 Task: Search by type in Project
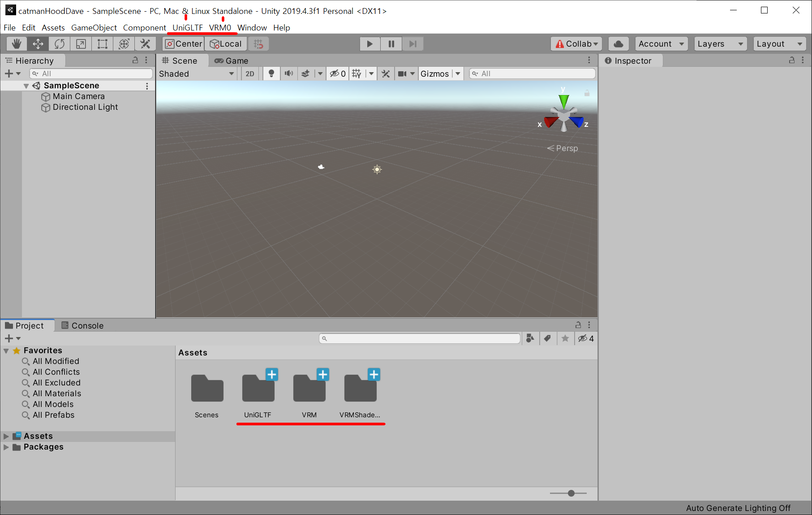[530, 338]
